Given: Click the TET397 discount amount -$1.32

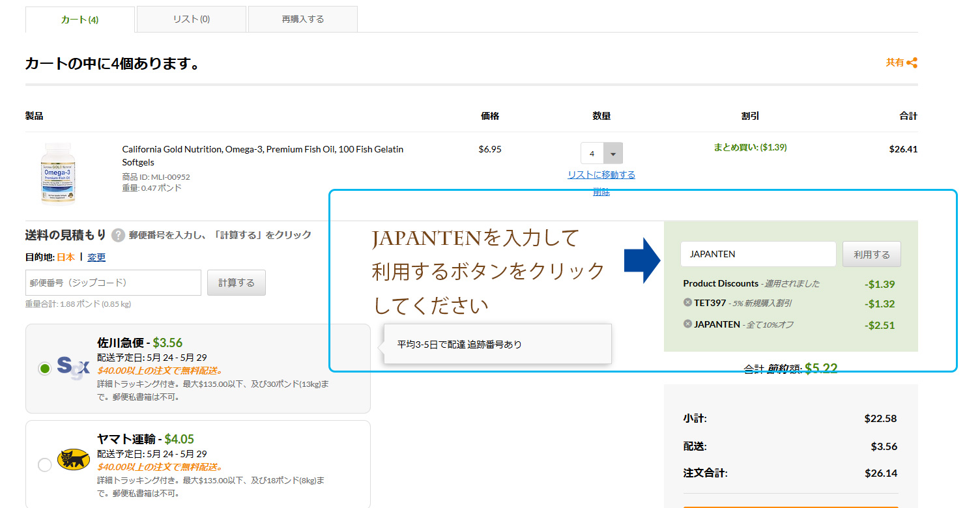Looking at the screenshot, I should click(x=880, y=303).
